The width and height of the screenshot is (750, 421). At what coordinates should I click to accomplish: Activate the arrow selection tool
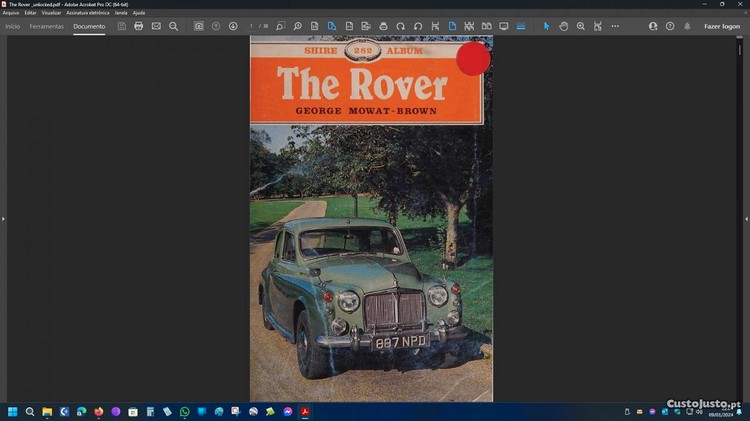pyautogui.click(x=547, y=26)
